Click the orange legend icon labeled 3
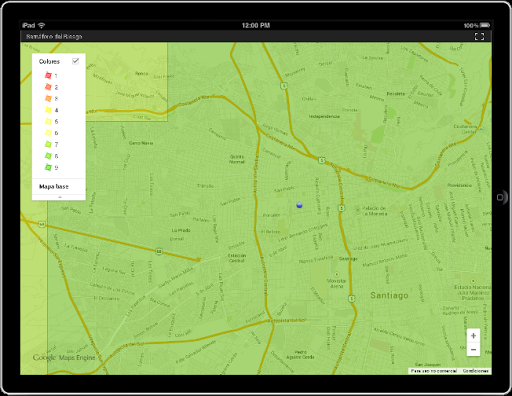Screen dimensions: 512x396 click(48, 98)
